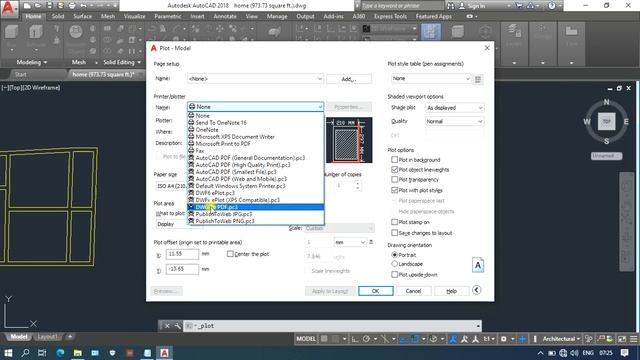Open Help for plotting
The height and width of the screenshot is (360, 640).
tap(451, 291)
